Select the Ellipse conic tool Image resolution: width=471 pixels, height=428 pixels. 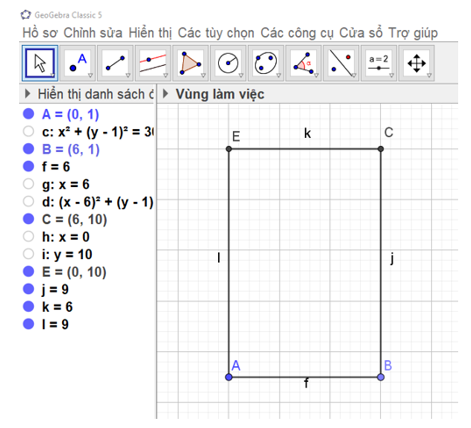266,63
